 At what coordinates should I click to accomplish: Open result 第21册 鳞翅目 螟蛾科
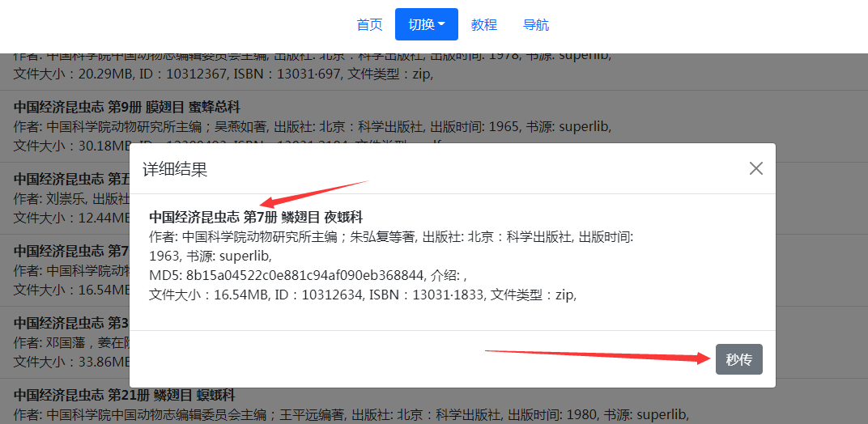pyautogui.click(x=124, y=395)
